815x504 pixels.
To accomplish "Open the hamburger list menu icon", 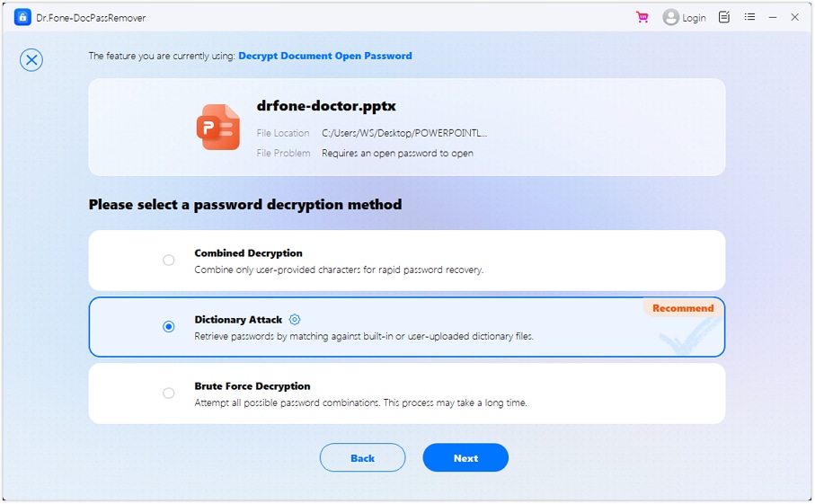I will click(749, 17).
